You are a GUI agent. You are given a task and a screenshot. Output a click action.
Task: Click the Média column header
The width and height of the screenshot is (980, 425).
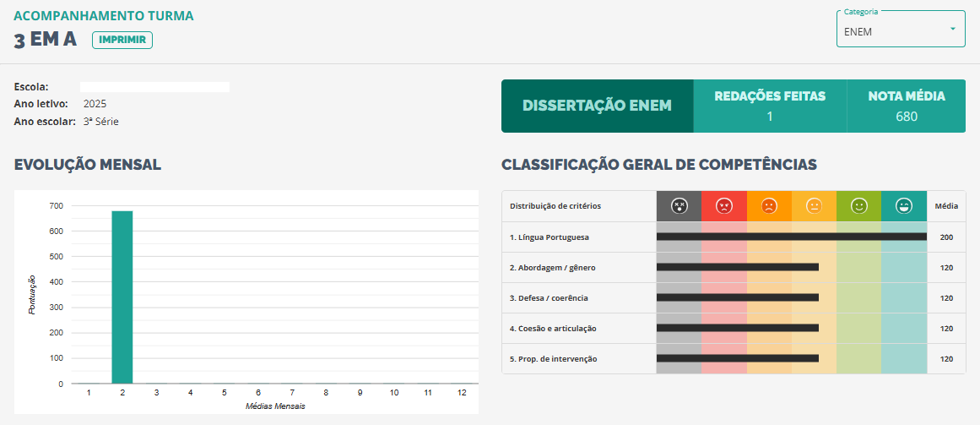pyautogui.click(x=946, y=206)
